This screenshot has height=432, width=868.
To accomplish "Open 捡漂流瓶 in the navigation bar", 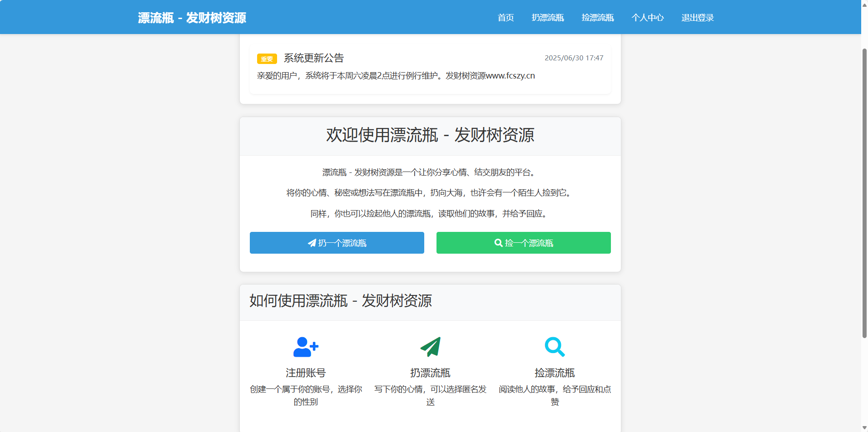I will click(x=598, y=18).
